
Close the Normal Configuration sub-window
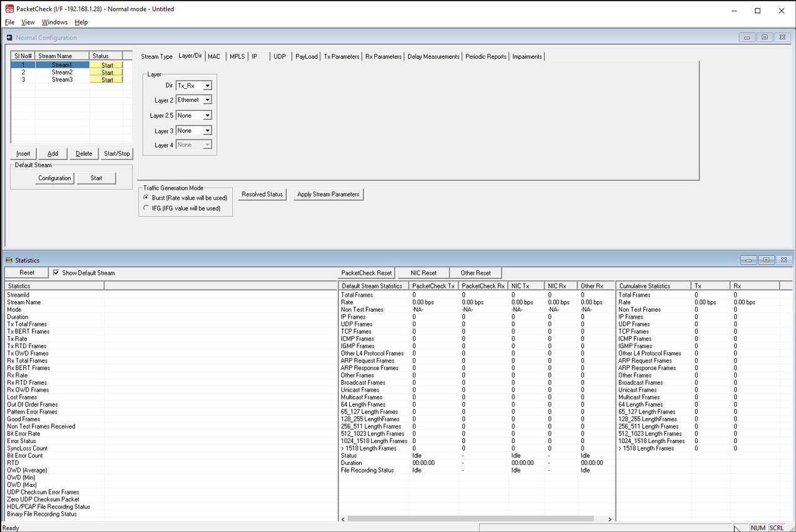coord(782,38)
